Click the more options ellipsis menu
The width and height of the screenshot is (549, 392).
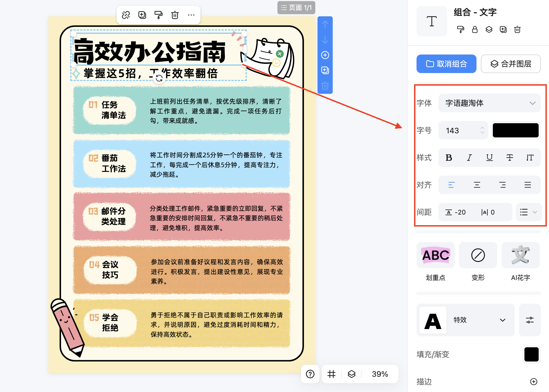(x=191, y=15)
